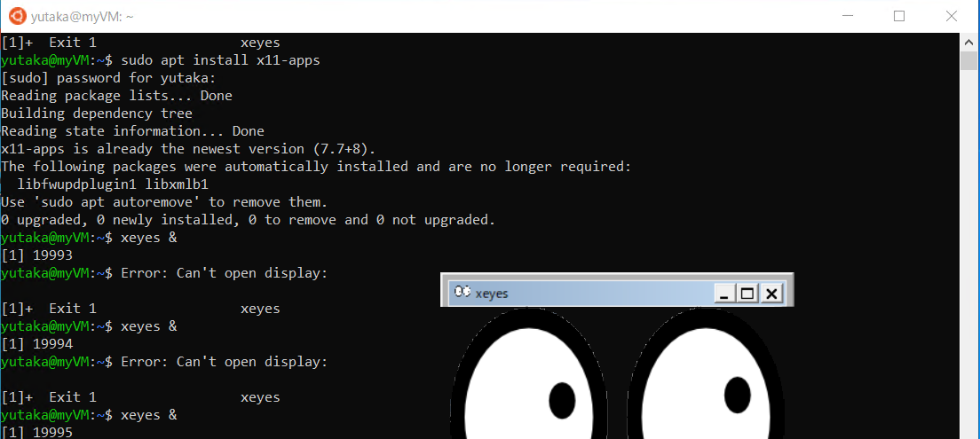Click the 'yutaka@myVM: ~' window title text

tap(82, 17)
